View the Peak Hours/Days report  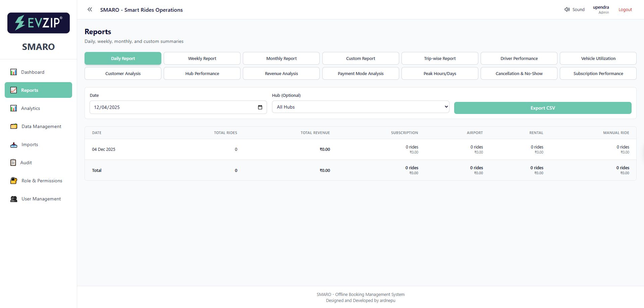point(440,73)
